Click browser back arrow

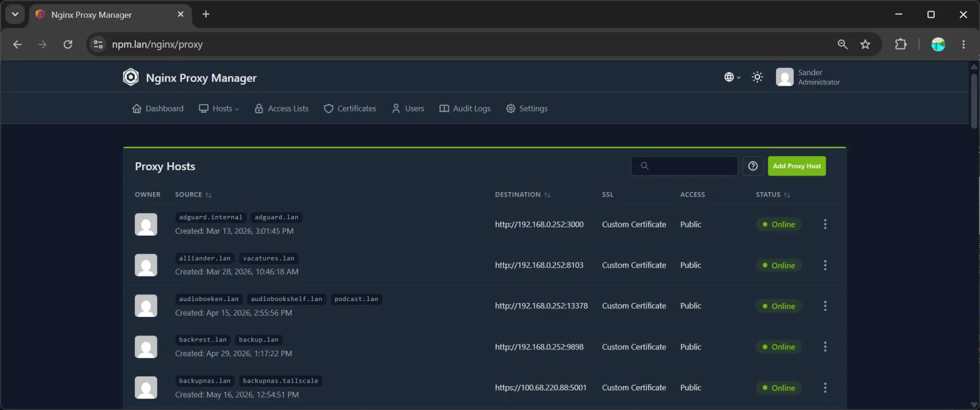pyautogui.click(x=17, y=44)
